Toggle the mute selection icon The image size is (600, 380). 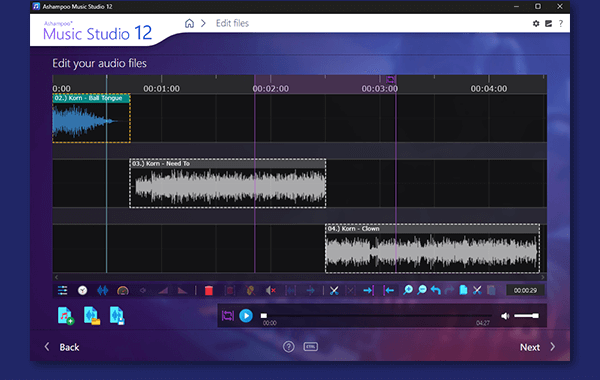click(x=271, y=290)
